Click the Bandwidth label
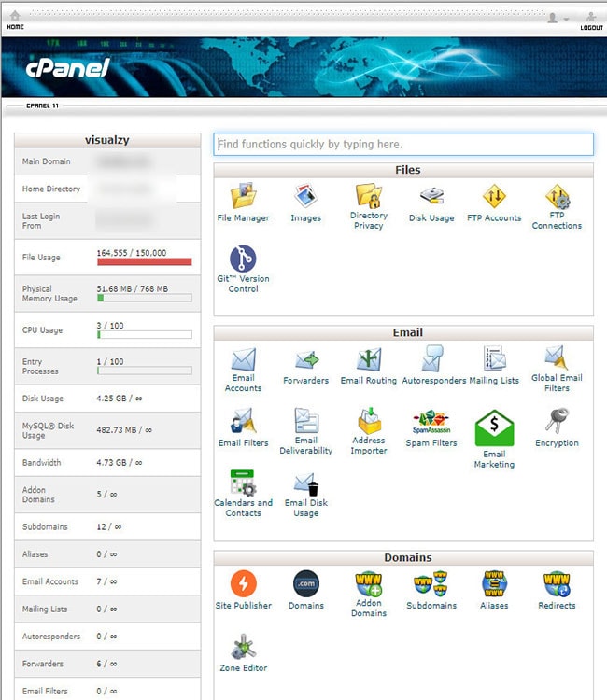607x700 pixels. [41, 463]
